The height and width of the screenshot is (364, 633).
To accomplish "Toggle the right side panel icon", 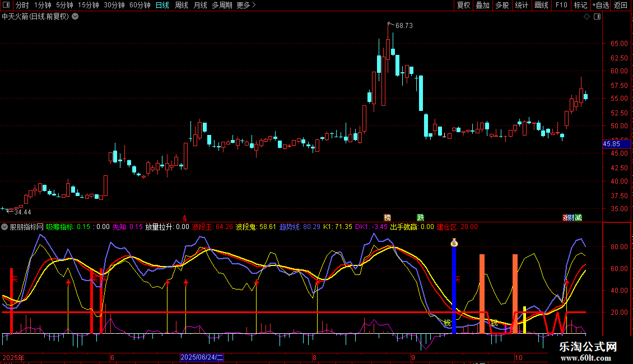I will (x=597, y=17).
